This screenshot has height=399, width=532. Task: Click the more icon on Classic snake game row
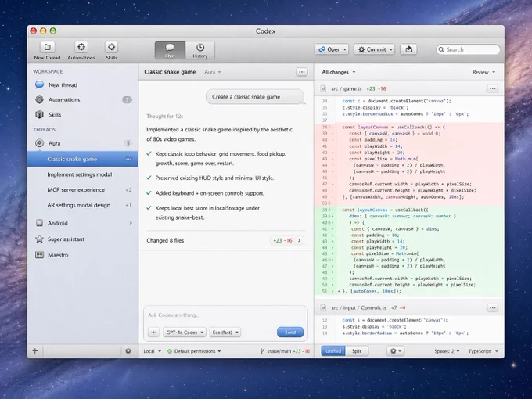[128, 159]
